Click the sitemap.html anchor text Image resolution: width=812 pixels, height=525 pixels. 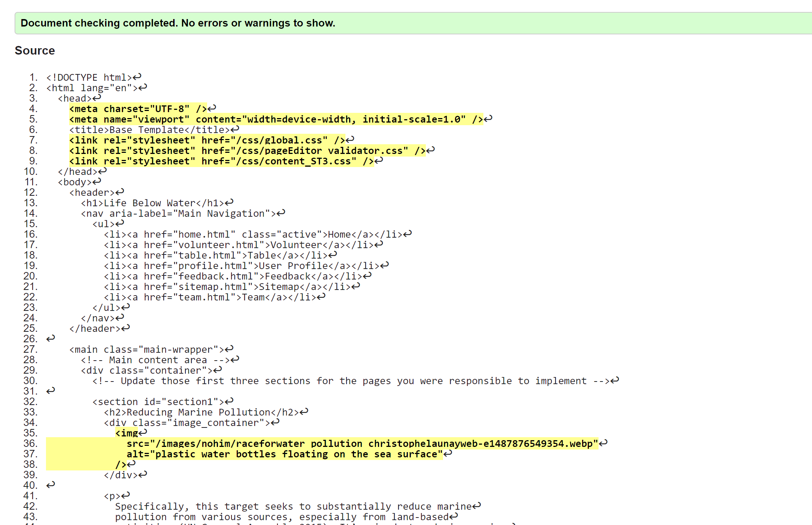coord(211,287)
